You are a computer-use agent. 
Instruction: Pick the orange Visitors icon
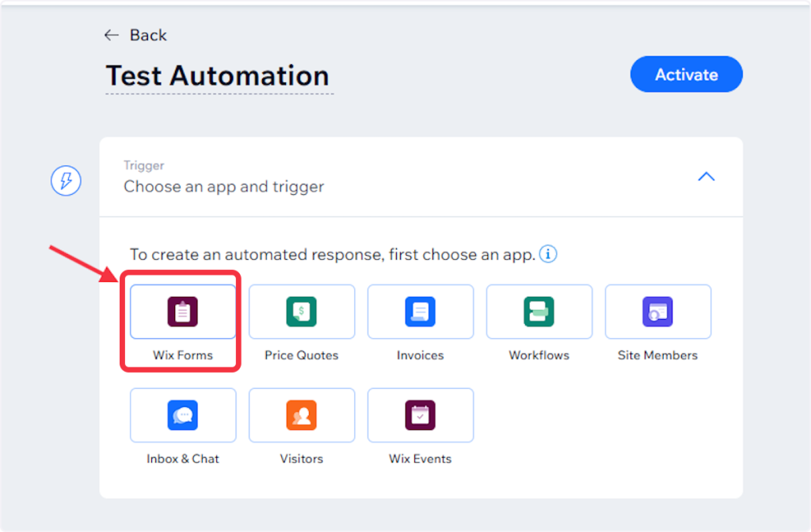tap(302, 415)
